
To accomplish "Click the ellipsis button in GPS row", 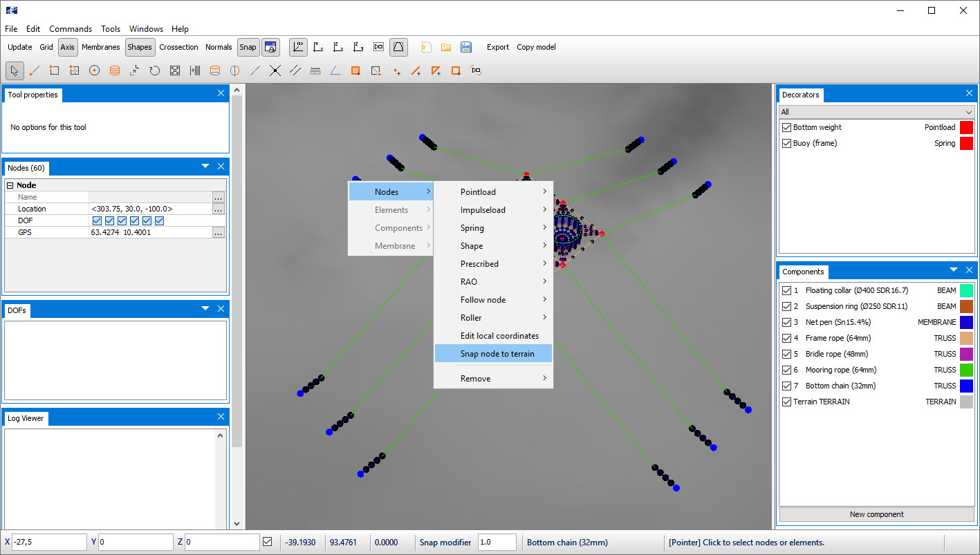I will [219, 233].
